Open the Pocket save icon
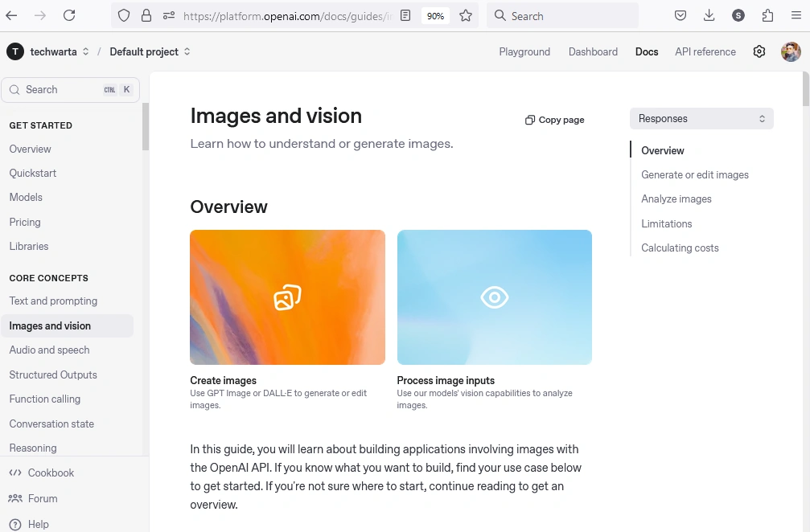Screen dimensions: 810x532 coord(680,15)
